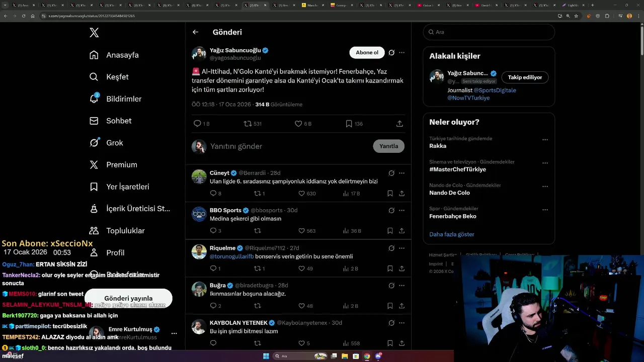The width and height of the screenshot is (644, 362).
Task: Open Windows Start menu
Action: coord(266,356)
